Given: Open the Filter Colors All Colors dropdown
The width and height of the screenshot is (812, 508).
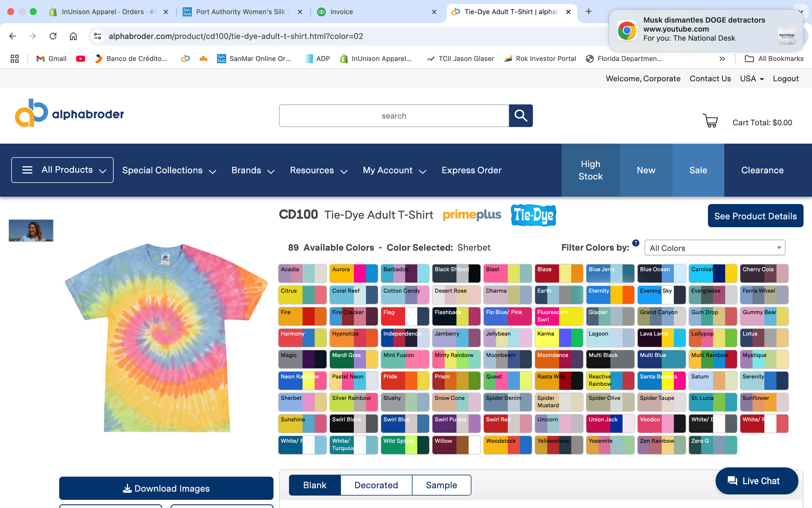Looking at the screenshot, I should tap(715, 248).
